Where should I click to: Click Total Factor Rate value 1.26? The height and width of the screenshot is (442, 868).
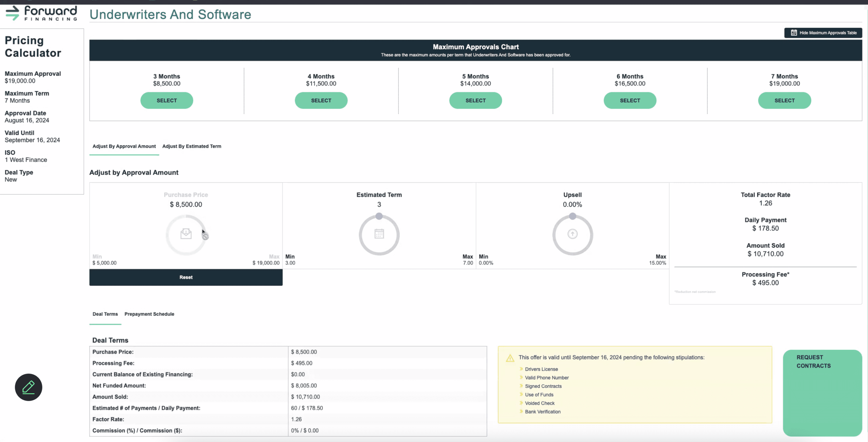click(x=765, y=203)
